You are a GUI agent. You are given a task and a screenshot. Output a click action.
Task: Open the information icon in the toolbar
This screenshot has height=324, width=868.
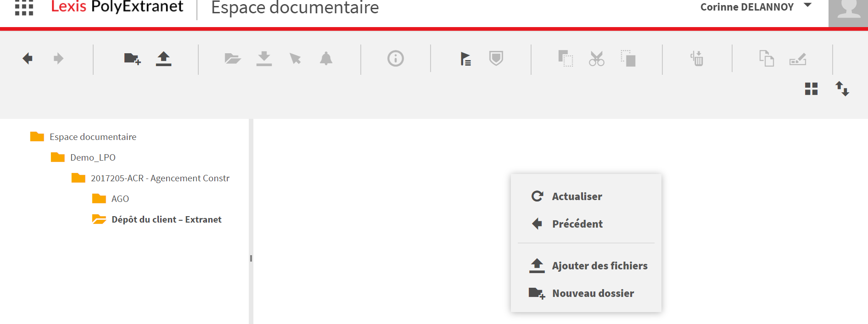[x=396, y=58]
